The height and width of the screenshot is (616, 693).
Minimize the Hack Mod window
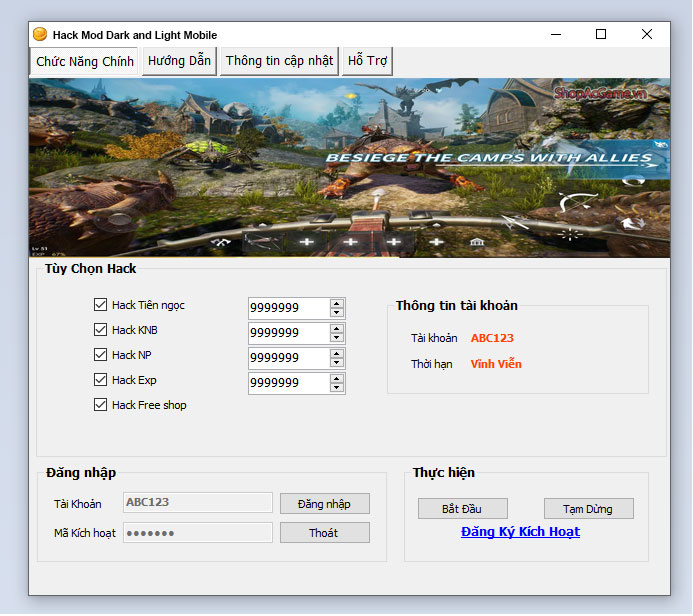point(556,34)
